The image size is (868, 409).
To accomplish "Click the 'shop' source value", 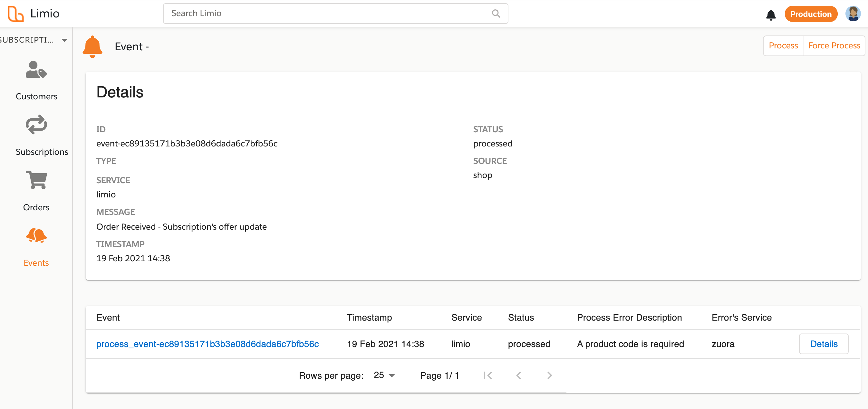I will pyautogui.click(x=483, y=175).
